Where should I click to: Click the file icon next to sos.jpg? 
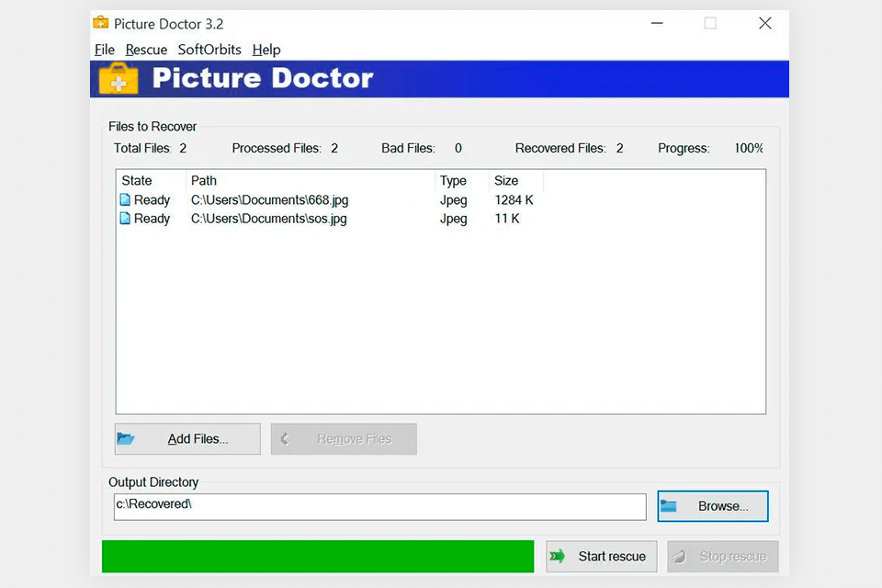(126, 219)
